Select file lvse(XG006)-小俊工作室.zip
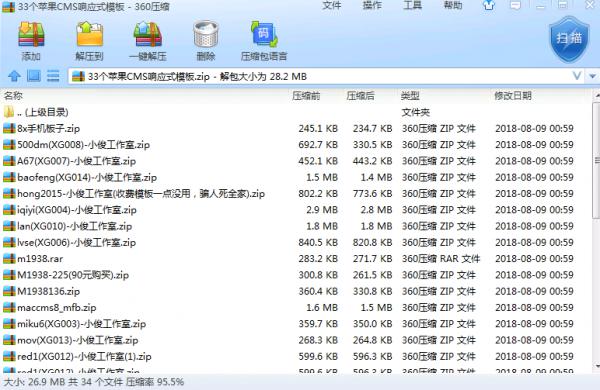 (297, 242)
